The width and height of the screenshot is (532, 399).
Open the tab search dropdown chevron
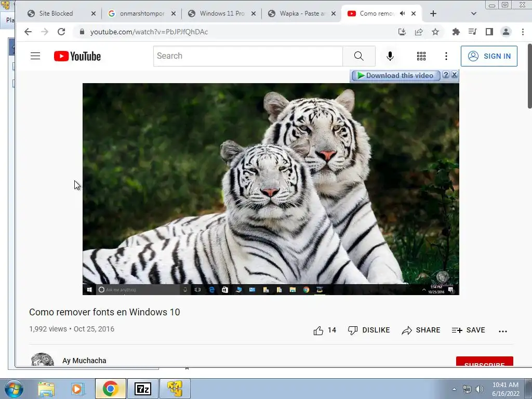(x=474, y=14)
